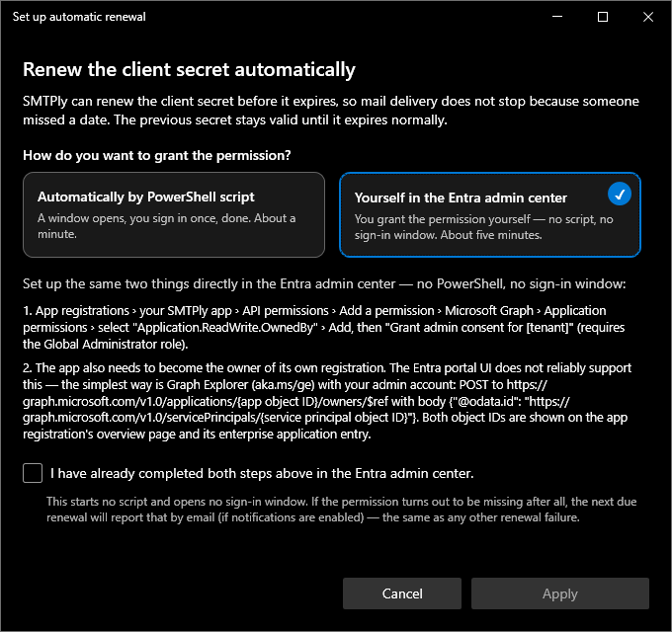Click 'How do you want to grant the permission?' label
Viewport: 672px width, 632px height.
[x=157, y=155]
